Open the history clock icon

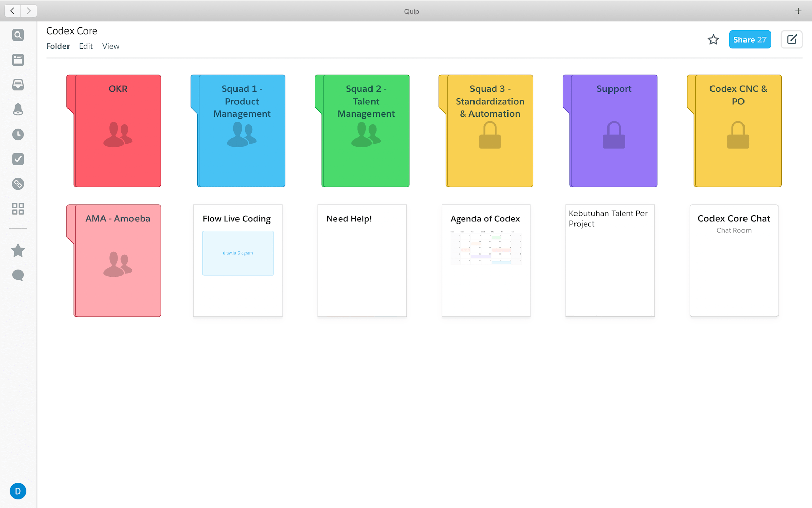pyautogui.click(x=18, y=134)
